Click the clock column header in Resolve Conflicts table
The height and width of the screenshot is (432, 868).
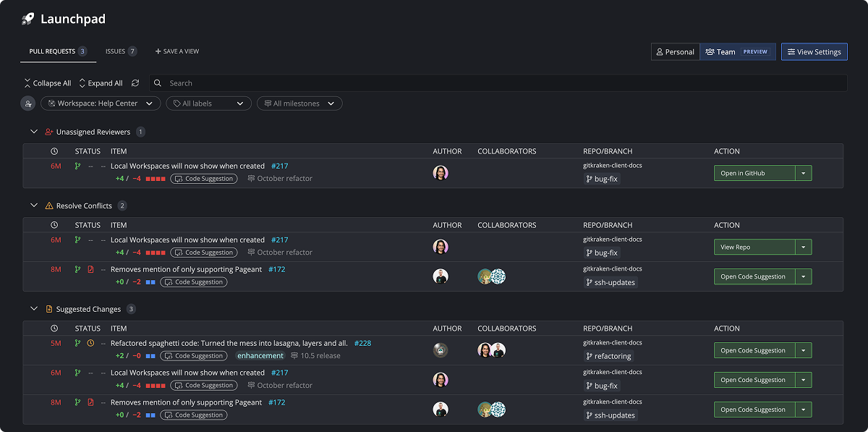tap(54, 225)
